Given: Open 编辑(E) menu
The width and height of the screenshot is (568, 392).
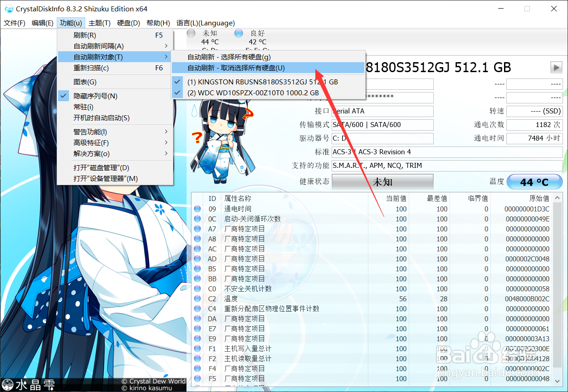Looking at the screenshot, I should [43, 23].
